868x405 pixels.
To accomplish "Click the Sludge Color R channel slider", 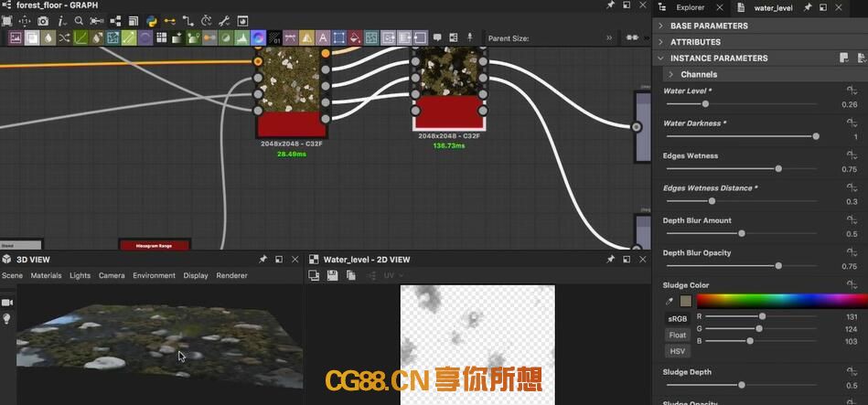I will (761, 316).
